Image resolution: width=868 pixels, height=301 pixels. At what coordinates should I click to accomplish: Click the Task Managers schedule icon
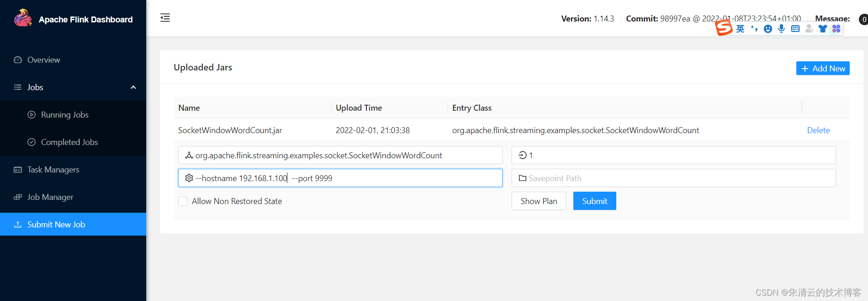(x=18, y=170)
